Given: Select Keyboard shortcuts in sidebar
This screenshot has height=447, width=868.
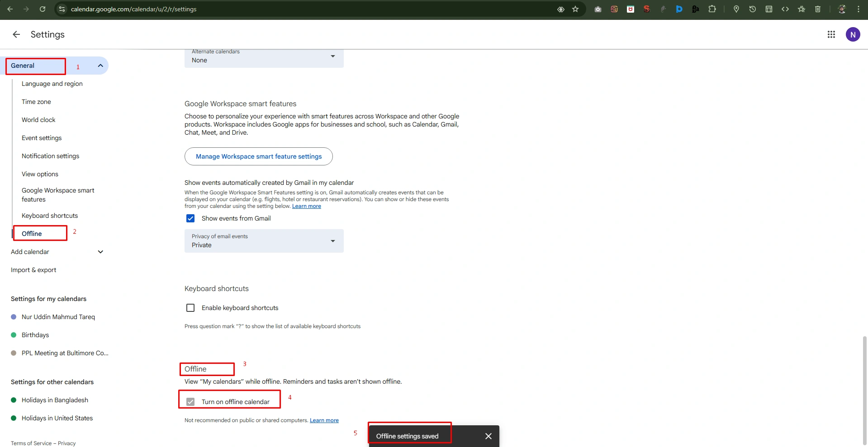Looking at the screenshot, I should [x=50, y=216].
